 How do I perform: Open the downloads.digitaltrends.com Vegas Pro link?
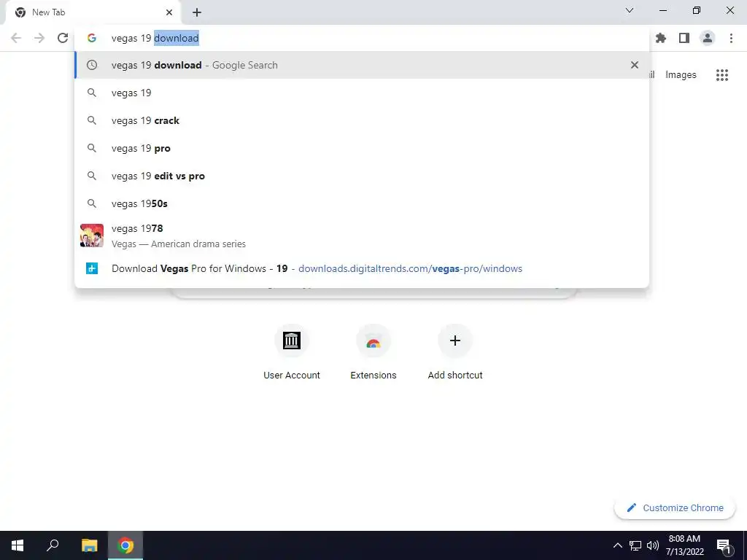click(362, 268)
